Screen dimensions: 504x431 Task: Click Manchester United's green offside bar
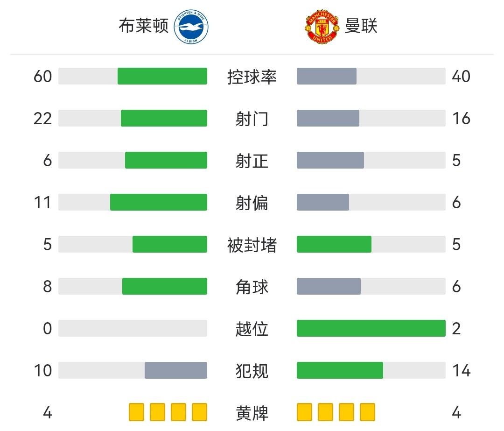[371, 328]
